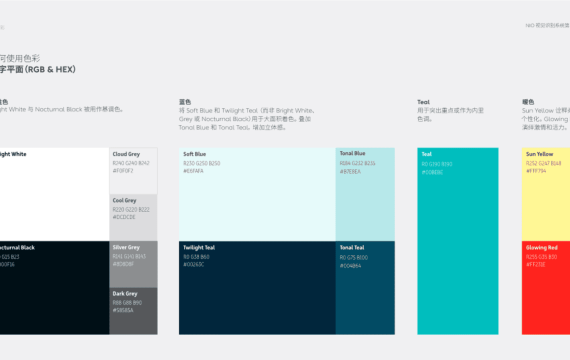Choose the Silver Grey swatch

point(133,264)
